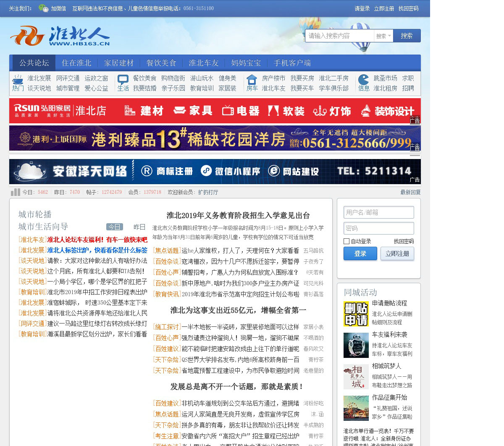Select the 家居建材 navigation tab
Image resolution: width=504 pixels, height=446 pixels.
pos(119,63)
